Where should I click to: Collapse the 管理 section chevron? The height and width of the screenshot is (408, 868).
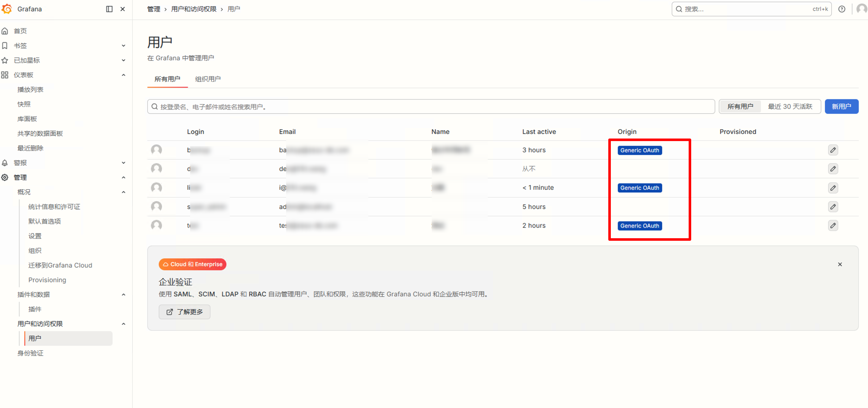[x=123, y=177]
